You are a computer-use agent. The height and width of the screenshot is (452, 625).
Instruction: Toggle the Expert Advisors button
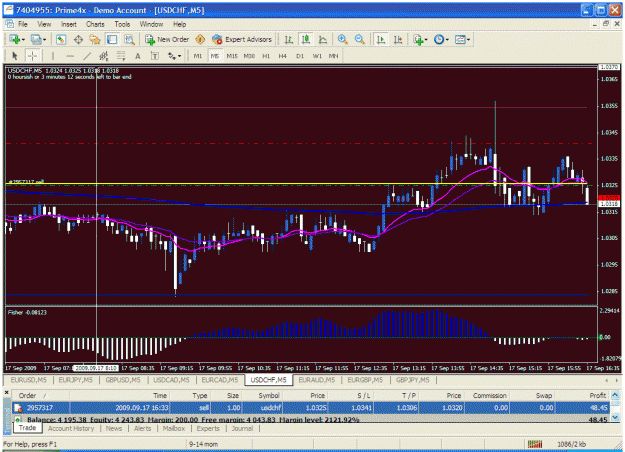click(242, 39)
